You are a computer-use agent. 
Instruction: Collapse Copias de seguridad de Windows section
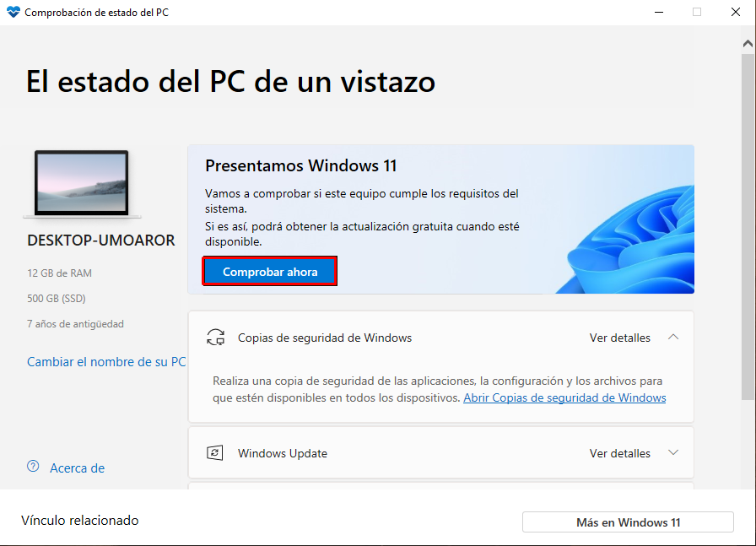click(673, 338)
